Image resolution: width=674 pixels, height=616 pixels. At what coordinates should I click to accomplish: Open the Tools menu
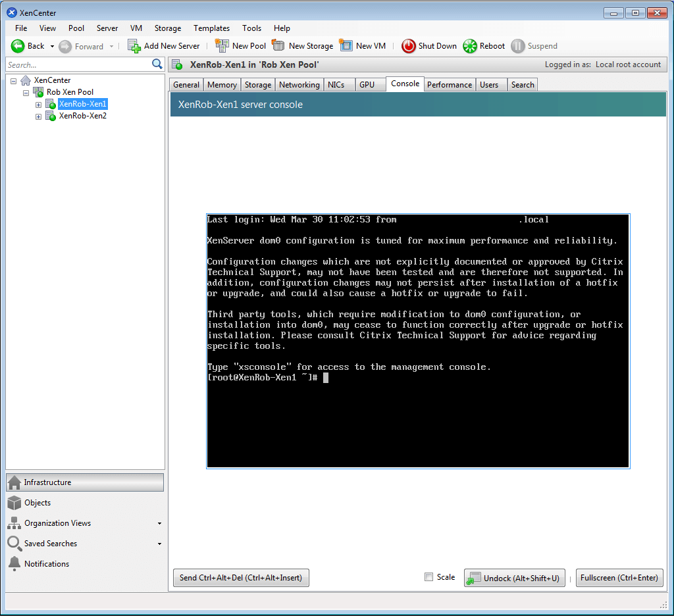click(251, 28)
